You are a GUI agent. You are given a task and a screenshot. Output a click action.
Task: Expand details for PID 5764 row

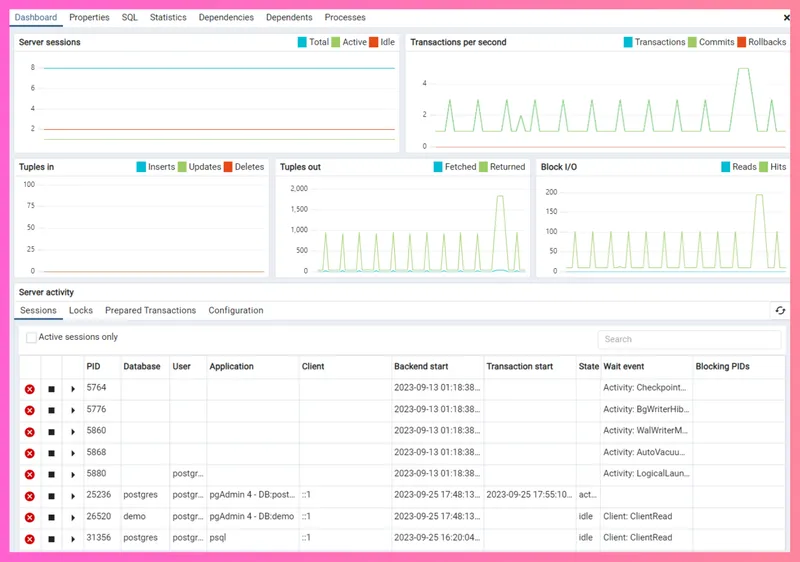[x=73, y=389]
